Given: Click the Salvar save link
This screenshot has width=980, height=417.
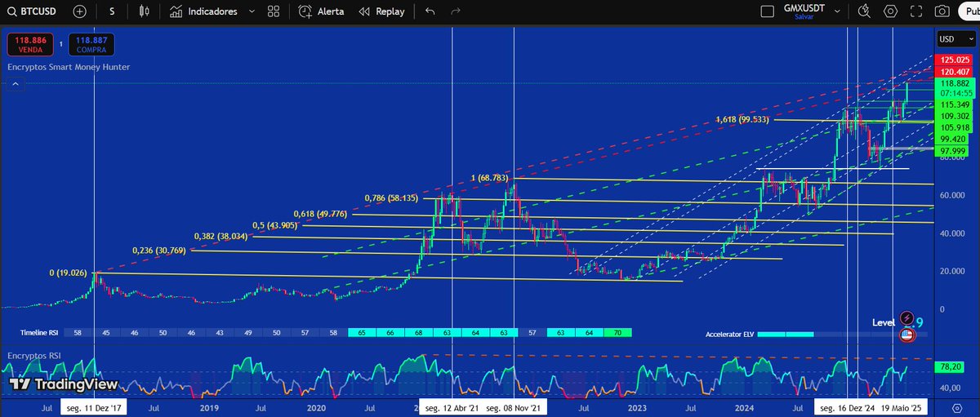Looking at the screenshot, I should click(804, 17).
